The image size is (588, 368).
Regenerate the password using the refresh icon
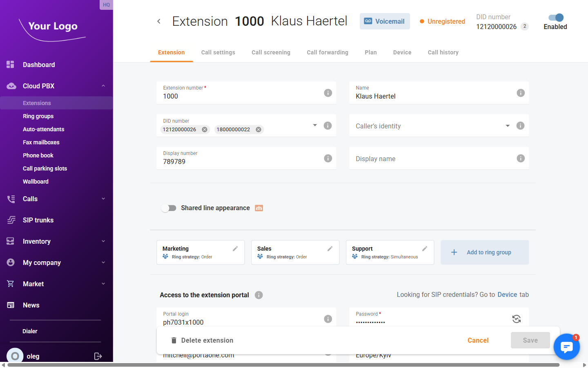(516, 319)
